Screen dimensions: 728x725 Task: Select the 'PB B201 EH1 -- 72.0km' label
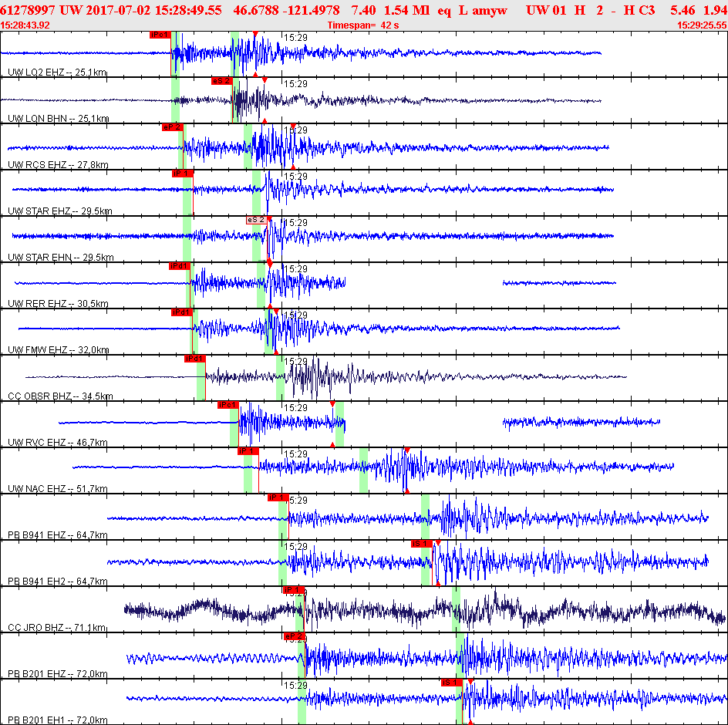(58, 720)
